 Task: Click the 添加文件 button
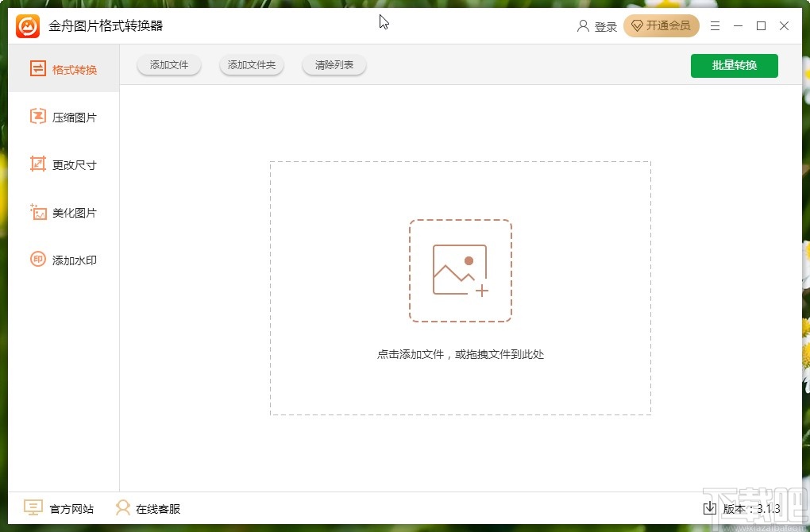168,65
